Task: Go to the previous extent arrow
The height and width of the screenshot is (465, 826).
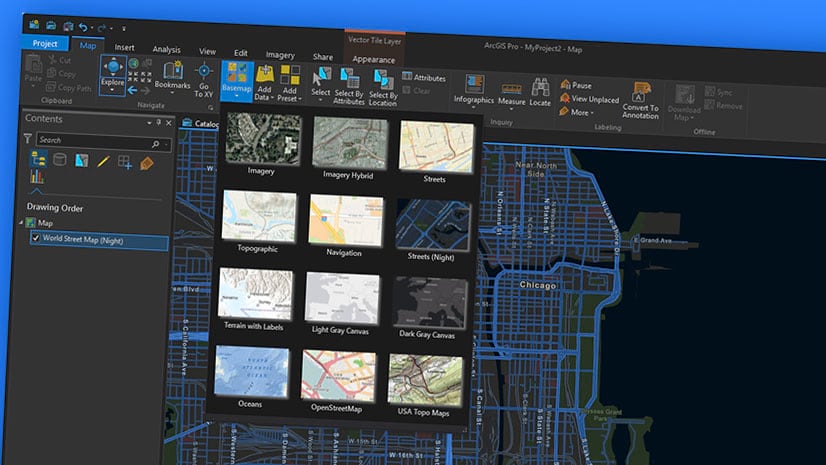Action: click(133, 90)
